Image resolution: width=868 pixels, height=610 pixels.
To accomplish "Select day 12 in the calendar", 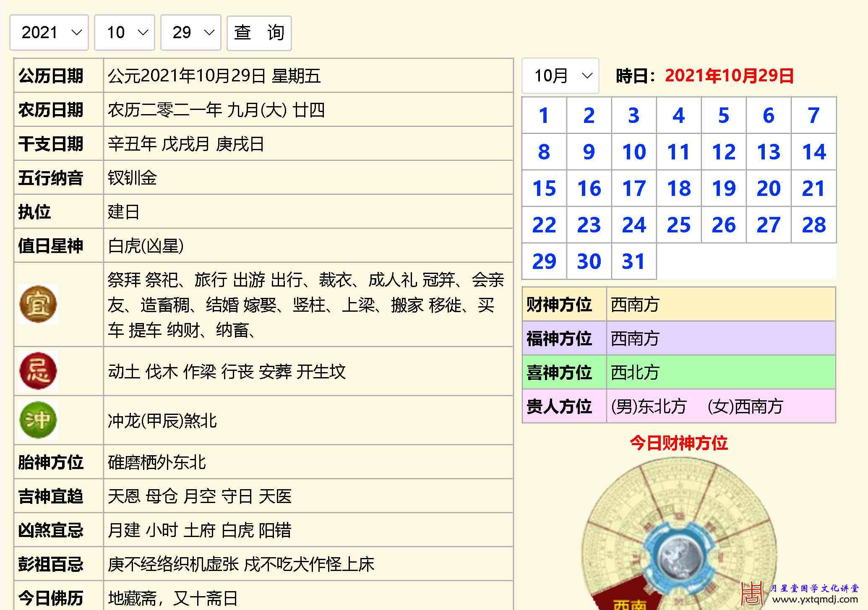I will 724,152.
